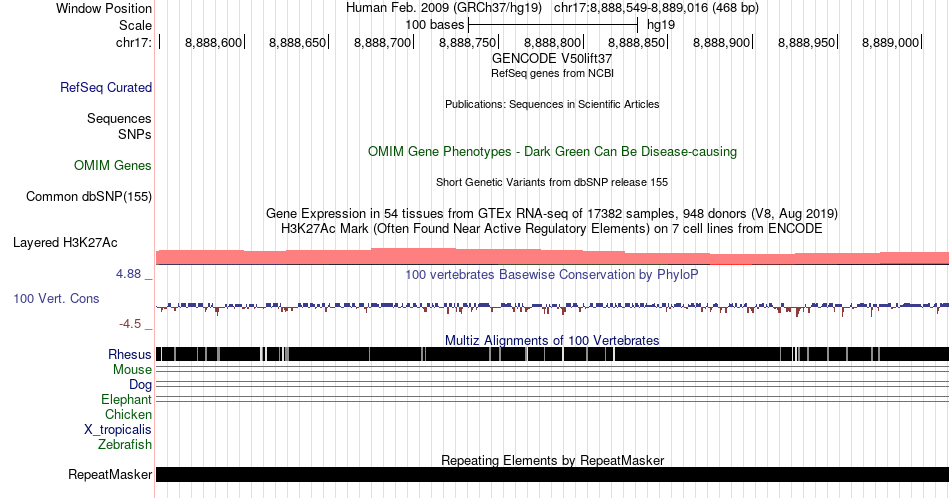
Task: Click 'Multiz Alignments of 100 Vertebrates' title
Action: click(x=552, y=340)
